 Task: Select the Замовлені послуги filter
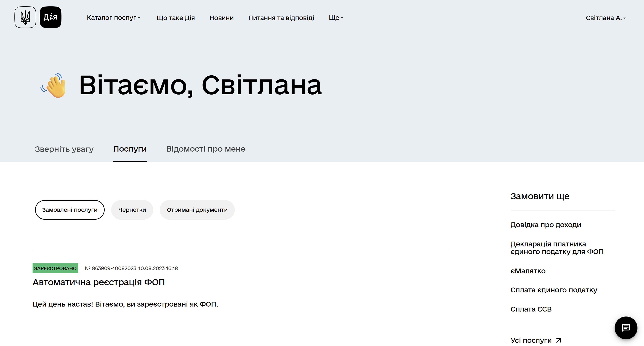pos(70,210)
